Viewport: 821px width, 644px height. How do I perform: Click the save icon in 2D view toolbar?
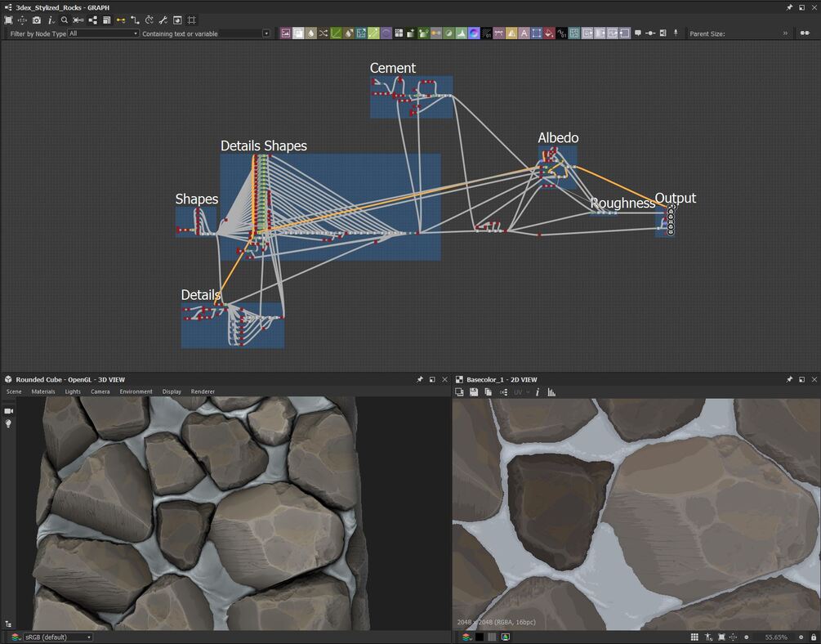tap(474, 392)
